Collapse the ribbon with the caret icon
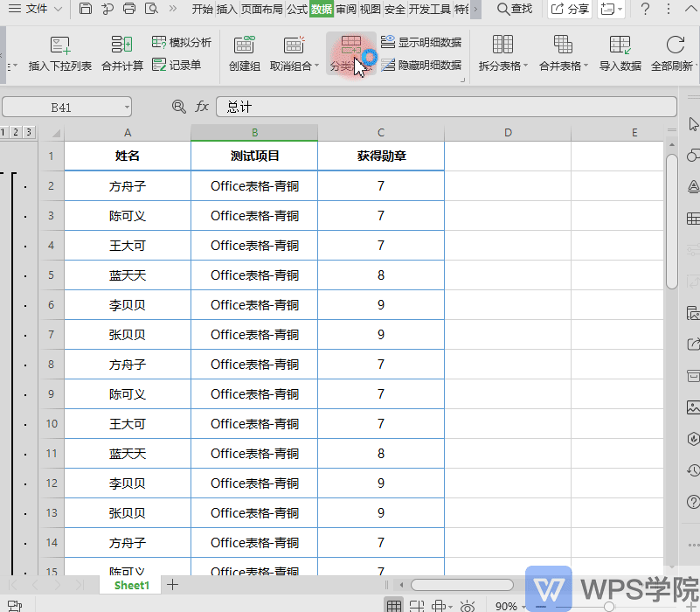Screen dimensions: 700x612 [690, 9]
